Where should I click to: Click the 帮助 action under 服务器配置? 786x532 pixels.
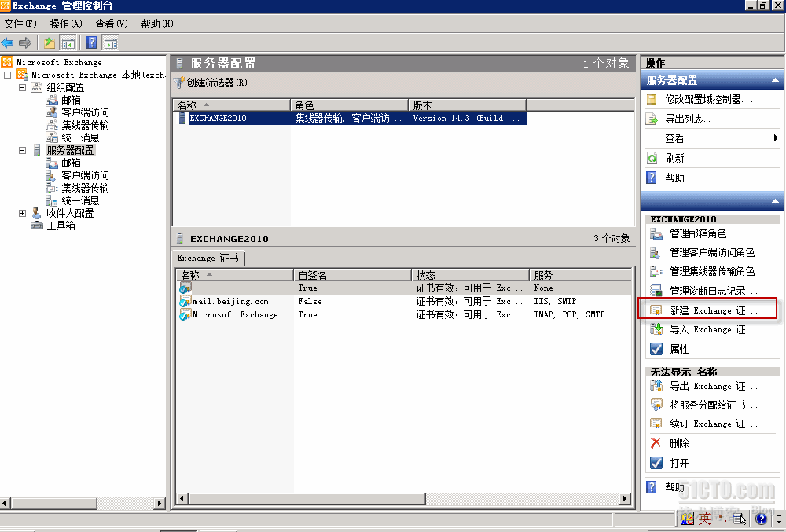[x=674, y=178]
